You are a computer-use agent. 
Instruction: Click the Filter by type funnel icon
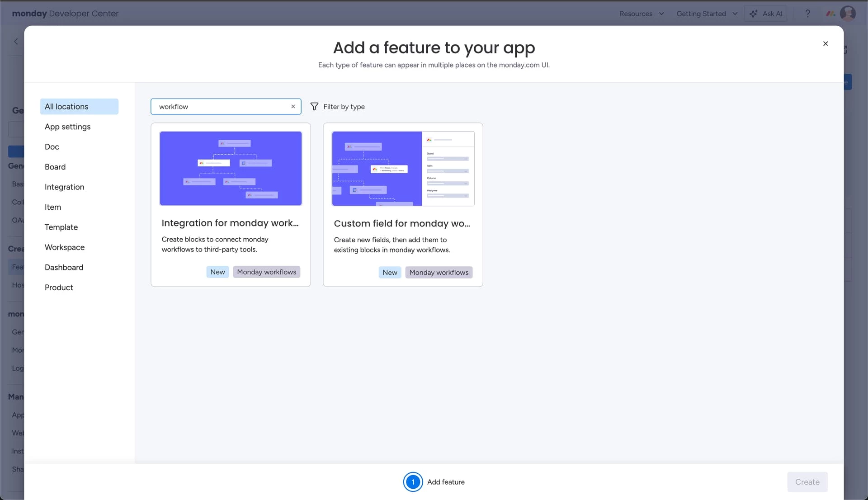(x=314, y=107)
